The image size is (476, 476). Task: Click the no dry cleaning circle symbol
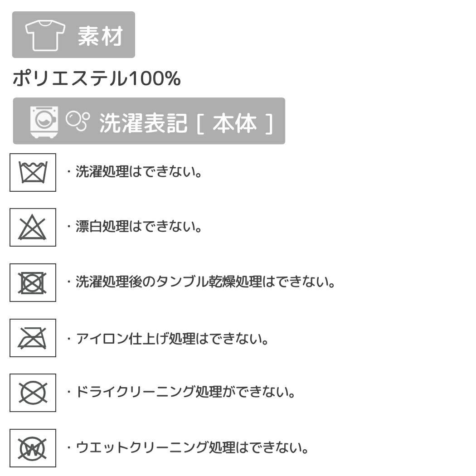33,393
